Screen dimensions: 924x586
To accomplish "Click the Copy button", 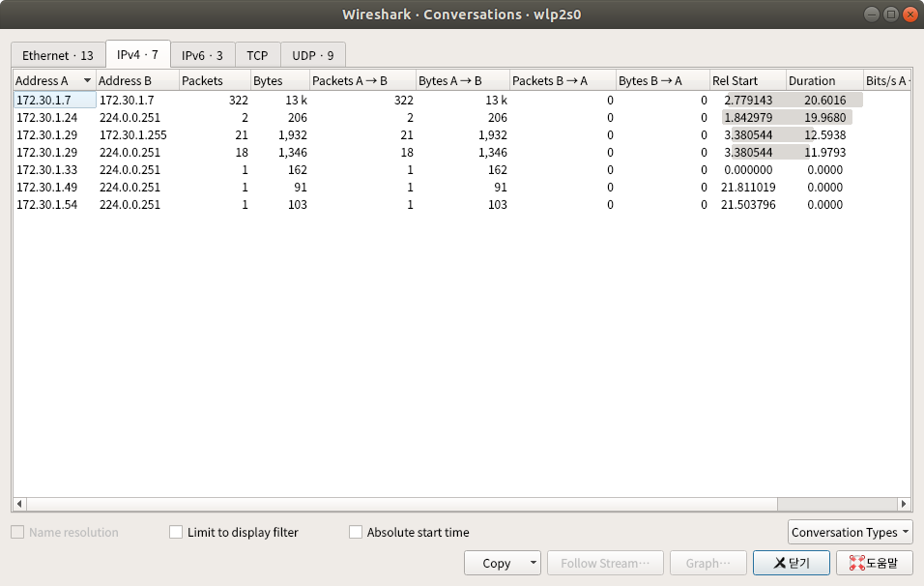I will pos(496,563).
